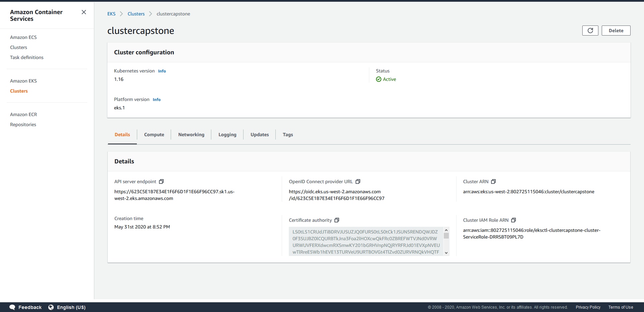Click the clustercapstone breadcrumb text
Image resolution: width=644 pixels, height=312 pixels.
pyautogui.click(x=173, y=14)
